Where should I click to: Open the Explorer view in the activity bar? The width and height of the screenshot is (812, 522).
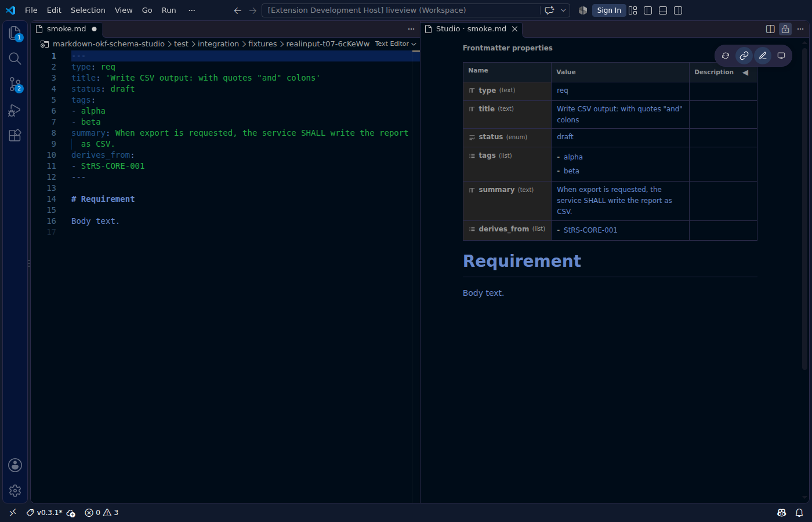point(15,33)
